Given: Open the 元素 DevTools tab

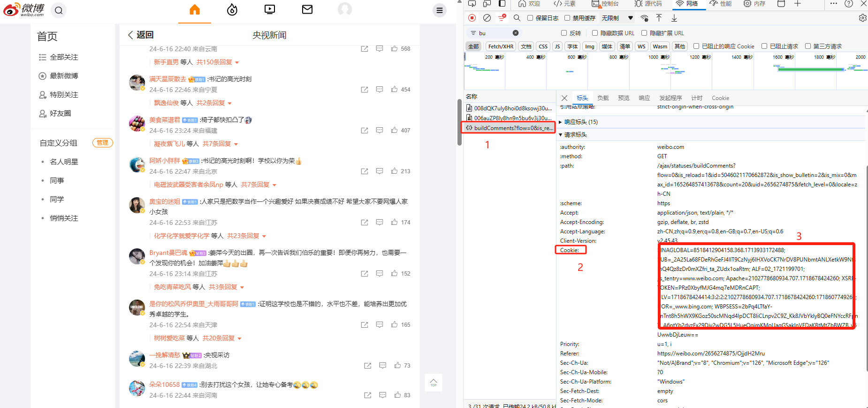Looking at the screenshot, I should (x=564, y=4).
